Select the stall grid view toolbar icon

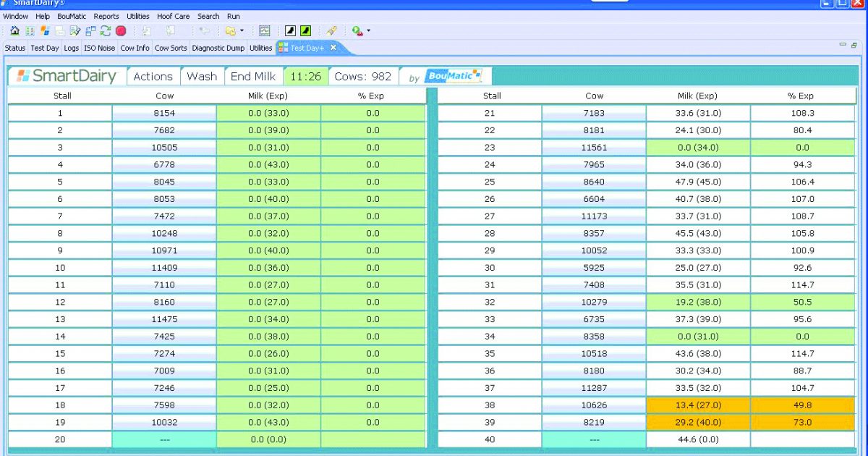30,30
